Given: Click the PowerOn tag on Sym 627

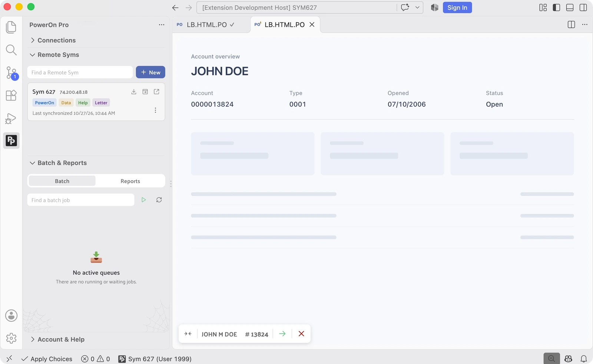Looking at the screenshot, I should coord(44,103).
